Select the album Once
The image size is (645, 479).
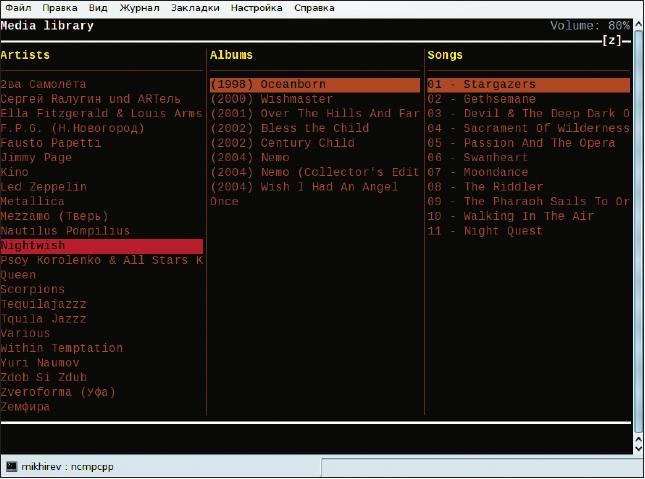[224, 201]
